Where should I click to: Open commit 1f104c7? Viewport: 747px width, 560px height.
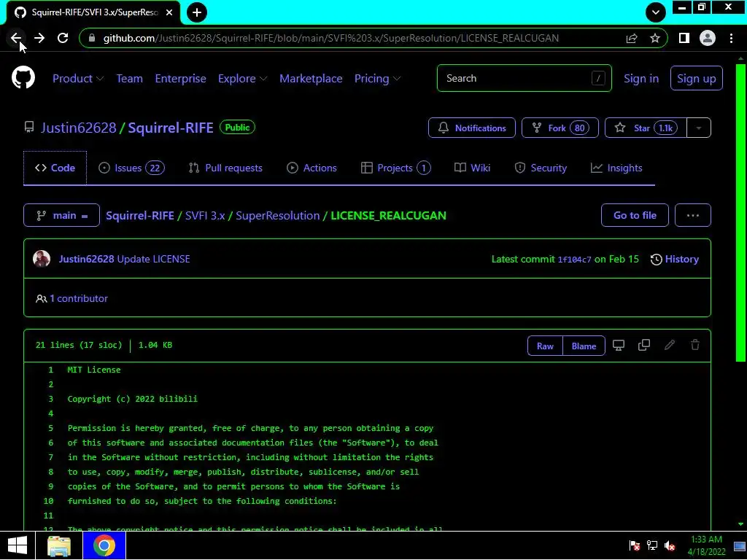tap(574, 260)
